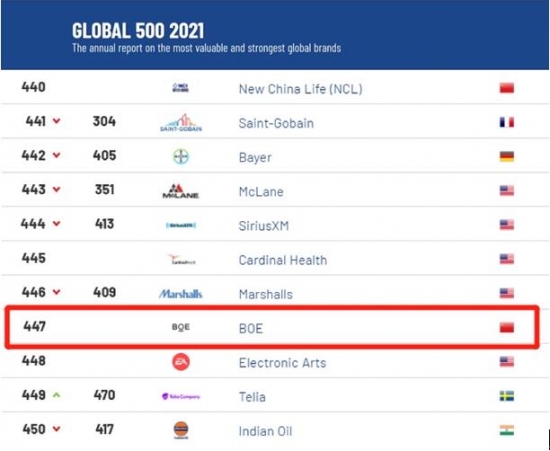Click the French flag beside Saint-Gobain
Screen dimensions: 550x451
pyautogui.click(x=507, y=122)
